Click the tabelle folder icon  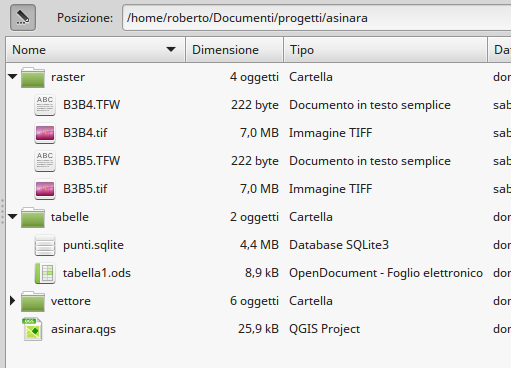point(33,217)
